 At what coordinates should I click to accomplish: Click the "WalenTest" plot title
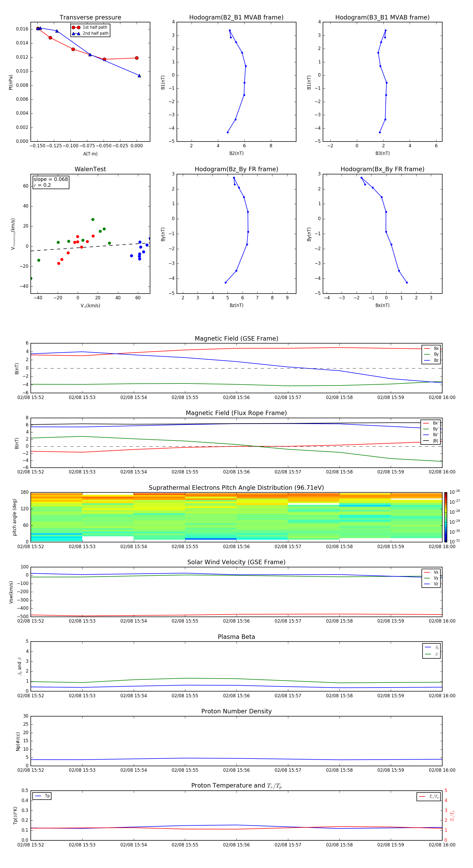(90, 169)
